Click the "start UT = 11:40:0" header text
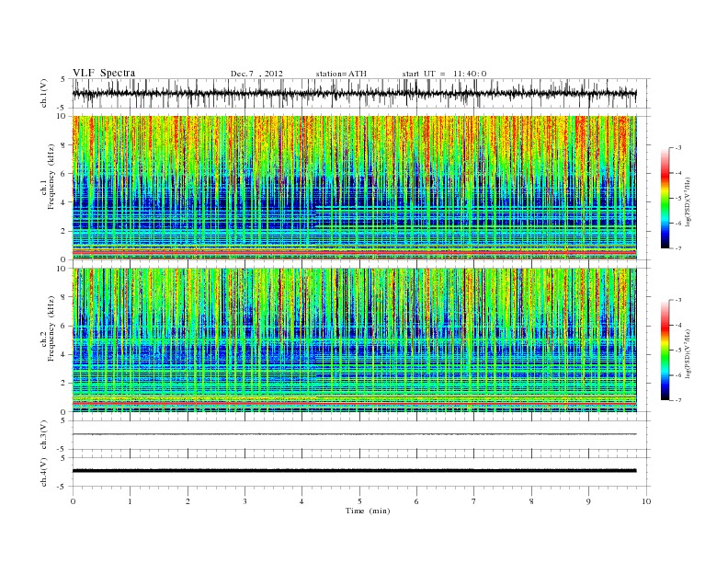The width and height of the screenshot is (728, 563). pyautogui.click(x=444, y=74)
